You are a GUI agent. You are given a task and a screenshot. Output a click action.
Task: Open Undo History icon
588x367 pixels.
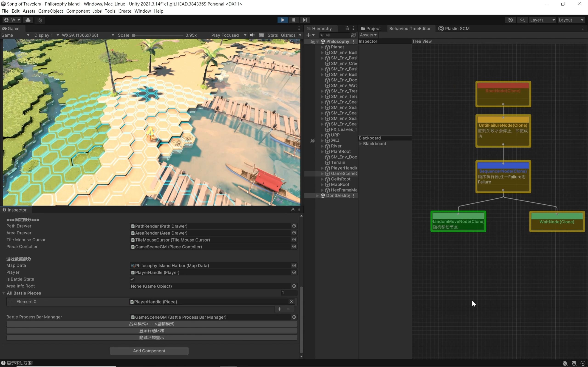coord(511,20)
